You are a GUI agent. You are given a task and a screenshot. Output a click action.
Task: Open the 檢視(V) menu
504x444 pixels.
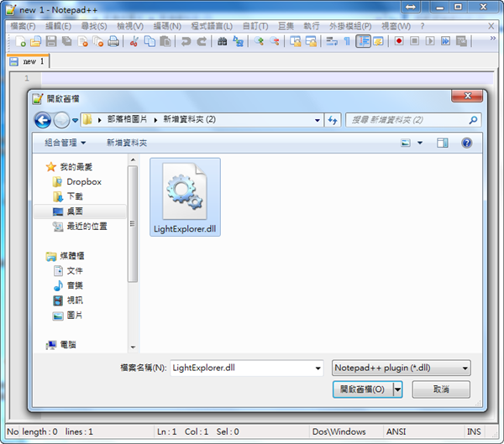pyautogui.click(x=130, y=26)
